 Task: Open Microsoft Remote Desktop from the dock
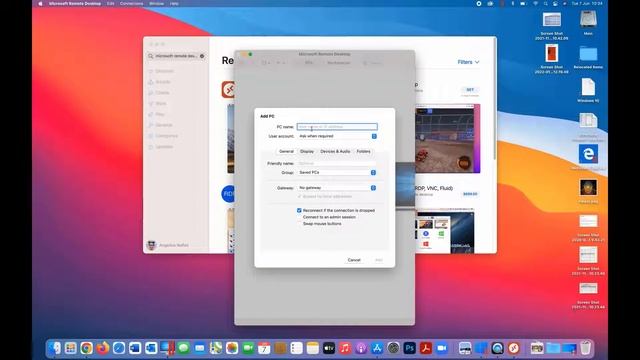pyautogui.click(x=514, y=348)
